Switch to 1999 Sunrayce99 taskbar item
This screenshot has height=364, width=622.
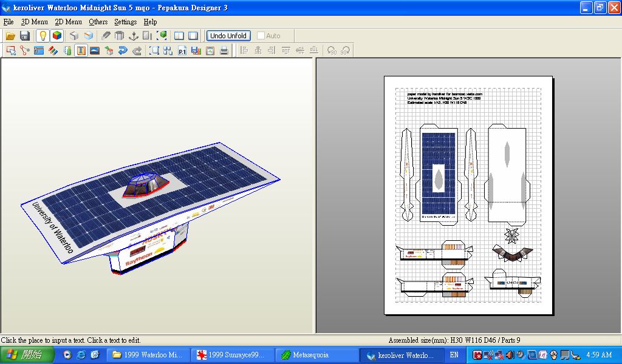233,355
